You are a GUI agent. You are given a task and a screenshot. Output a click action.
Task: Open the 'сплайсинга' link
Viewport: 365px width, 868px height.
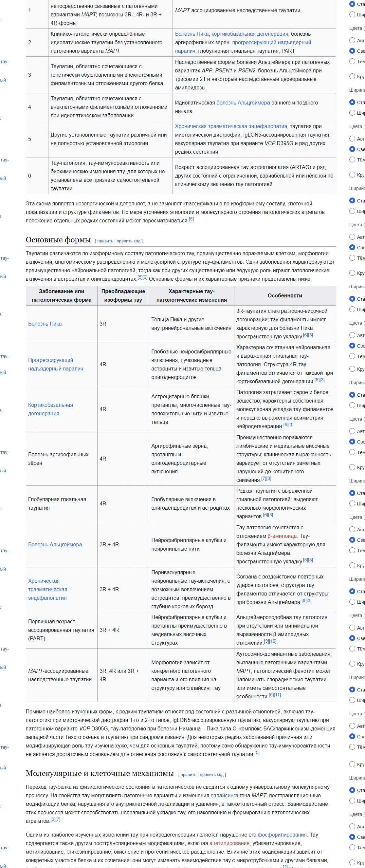pos(224,796)
